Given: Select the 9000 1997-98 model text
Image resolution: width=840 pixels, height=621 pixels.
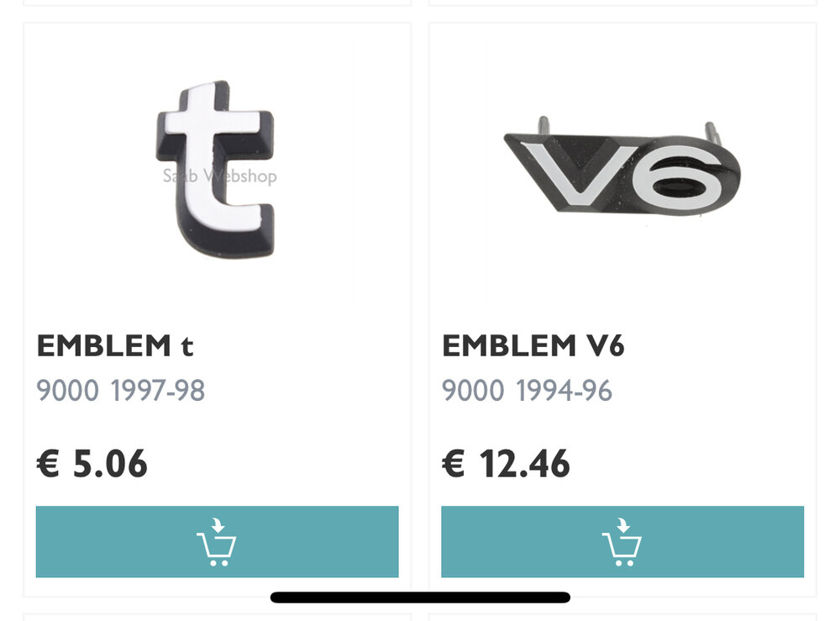Looking at the screenshot, I should coord(120,390).
